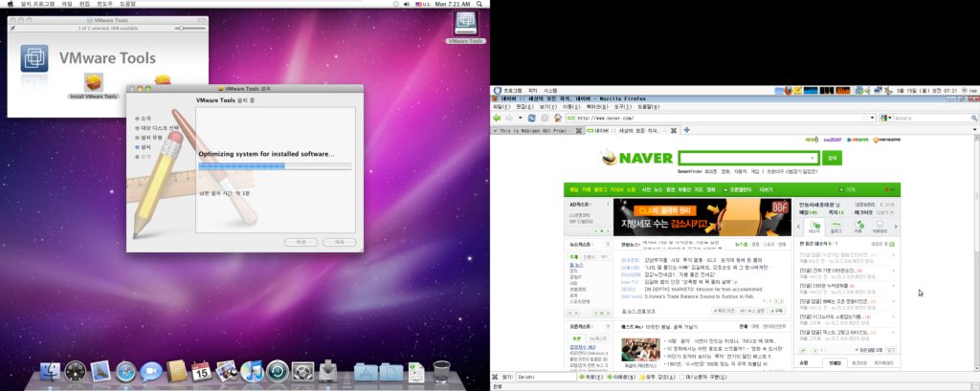This screenshot has height=391, width=980.
Task: Open the Applications folder stack in Dock
Action: pyautogui.click(x=366, y=372)
